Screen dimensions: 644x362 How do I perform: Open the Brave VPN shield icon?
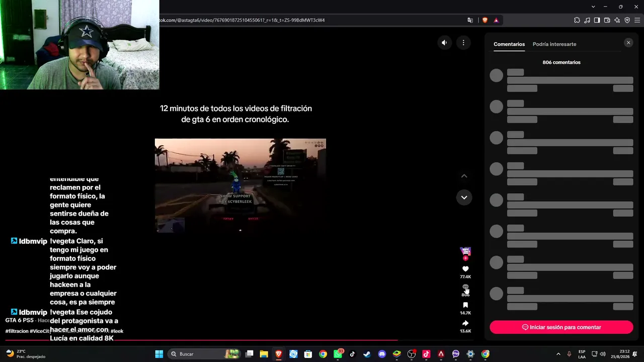pyautogui.click(x=627, y=20)
